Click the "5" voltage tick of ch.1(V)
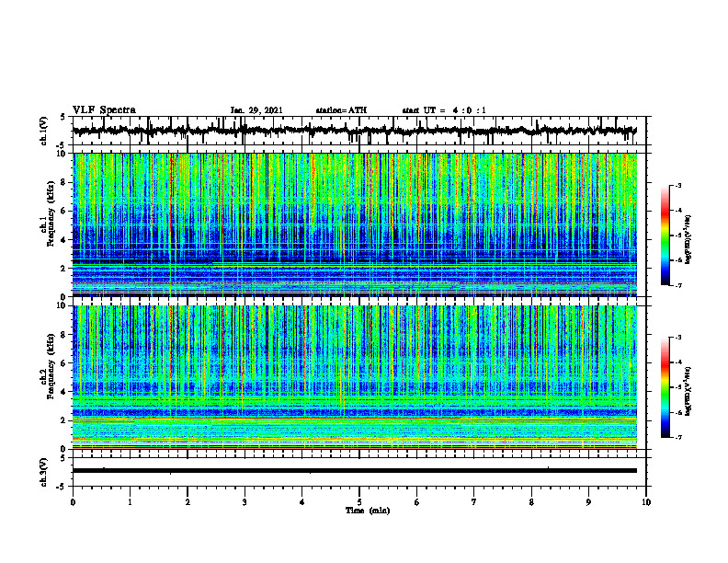This screenshot has width=728, height=563. (x=63, y=117)
